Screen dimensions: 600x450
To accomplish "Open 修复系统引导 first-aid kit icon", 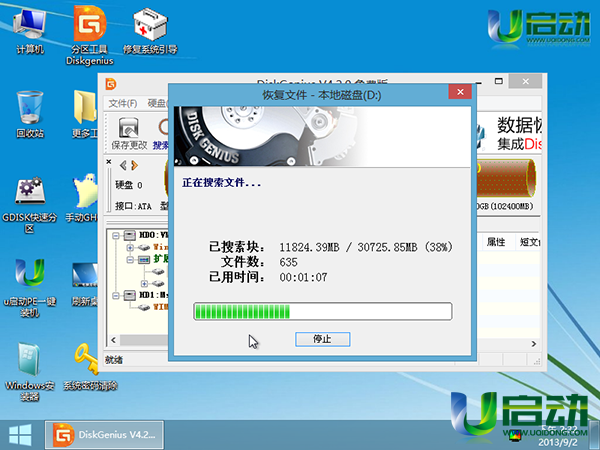I will (150, 33).
